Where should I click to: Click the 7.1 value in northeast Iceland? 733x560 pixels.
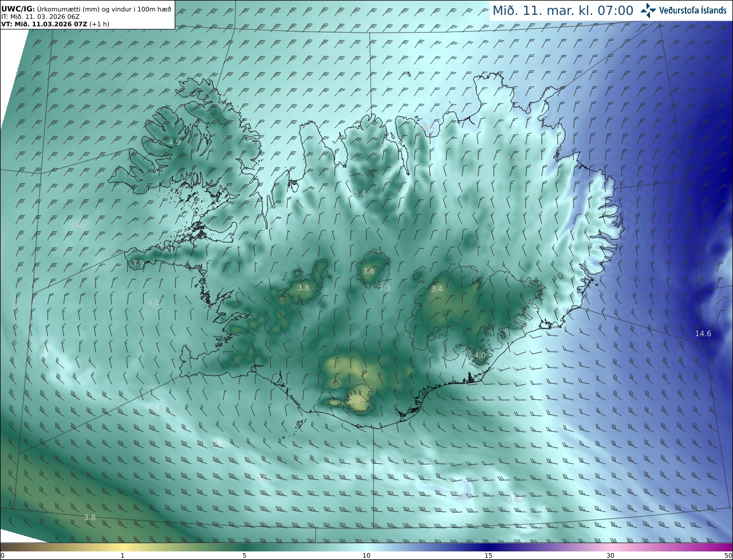[x=512, y=160]
